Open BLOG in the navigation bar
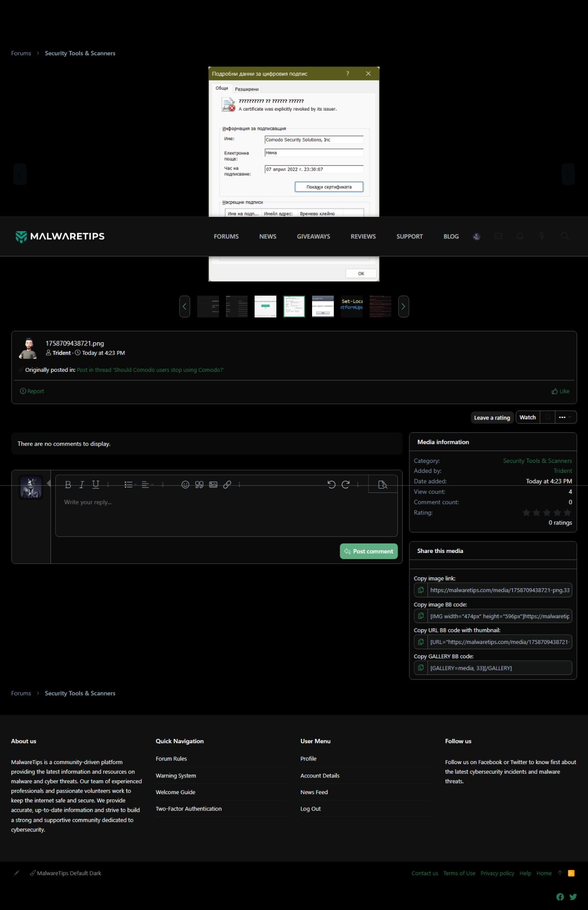The width and height of the screenshot is (588, 910). pos(451,236)
